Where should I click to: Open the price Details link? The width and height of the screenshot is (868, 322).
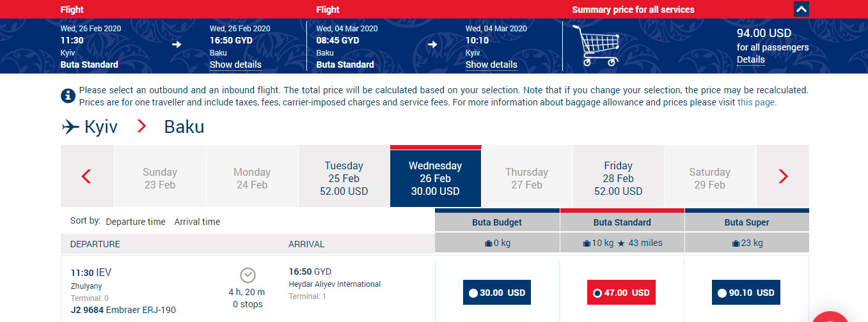point(750,59)
